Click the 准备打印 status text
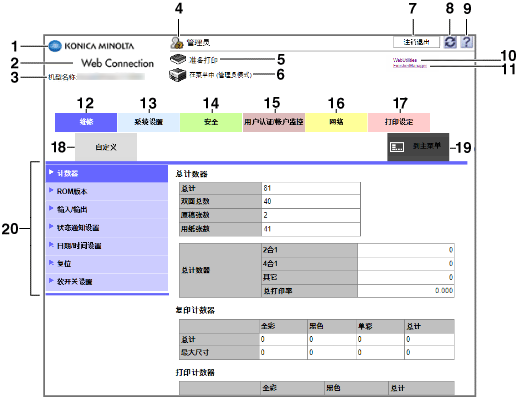 pyautogui.click(x=203, y=60)
